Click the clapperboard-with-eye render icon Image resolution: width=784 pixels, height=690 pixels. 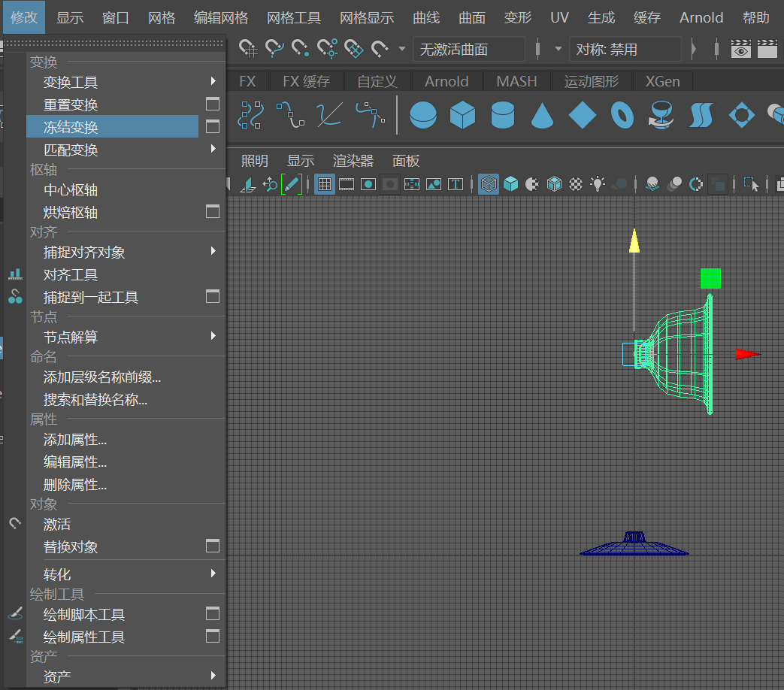(740, 49)
